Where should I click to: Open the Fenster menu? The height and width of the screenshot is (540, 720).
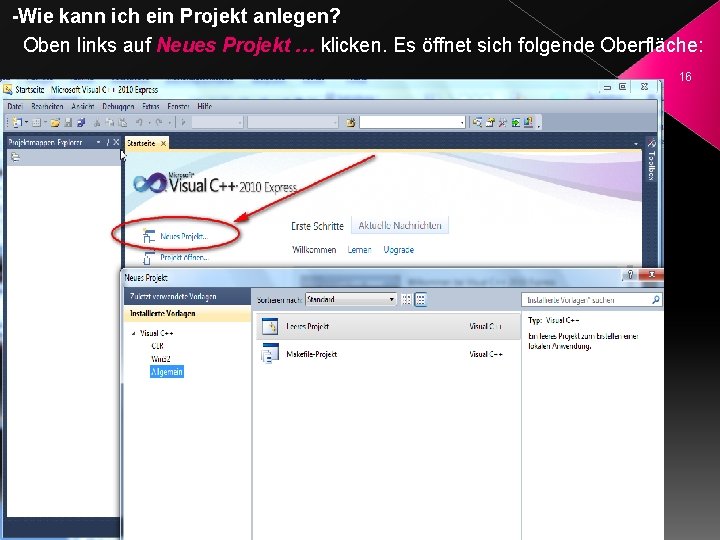[x=178, y=106]
